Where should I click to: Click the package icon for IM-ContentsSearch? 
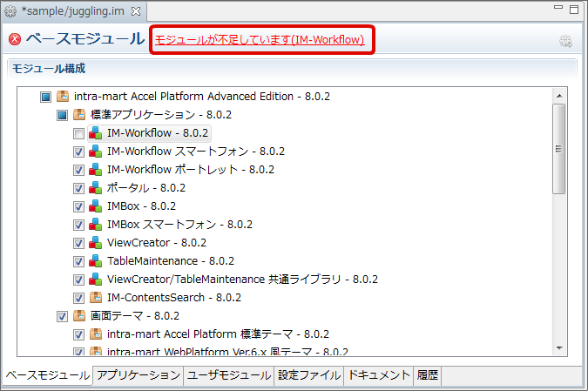(x=96, y=298)
